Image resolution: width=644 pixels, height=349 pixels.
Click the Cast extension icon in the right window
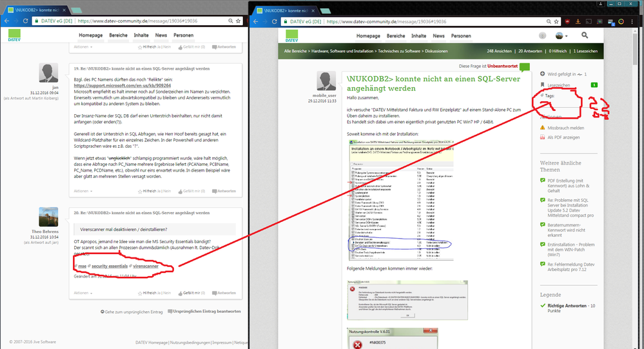pyautogui.click(x=589, y=21)
